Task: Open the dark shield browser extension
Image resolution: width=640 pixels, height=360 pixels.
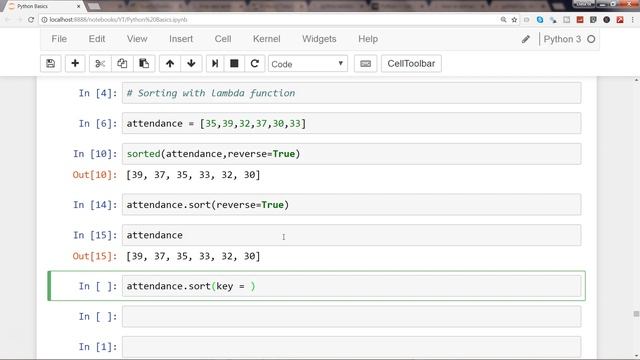Action: point(593,20)
